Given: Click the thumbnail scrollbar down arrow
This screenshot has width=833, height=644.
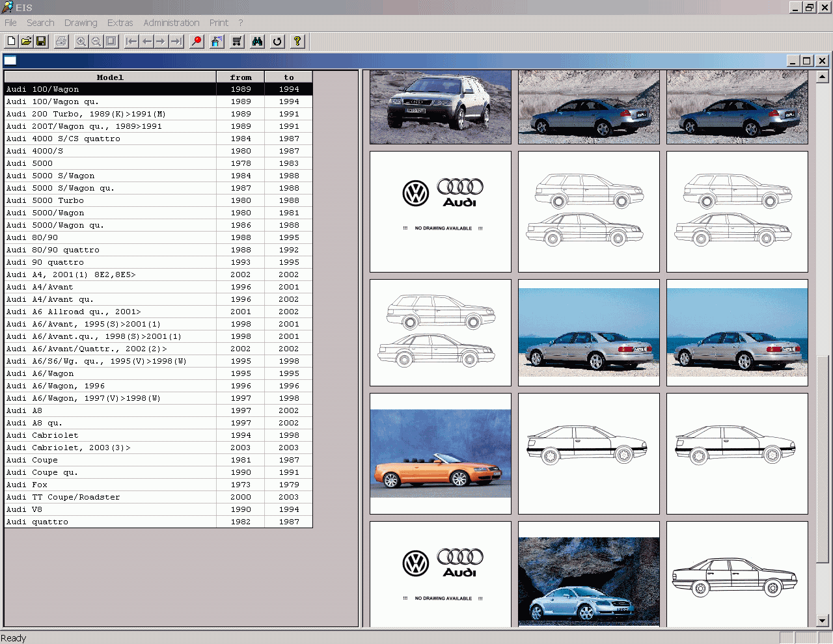Looking at the screenshot, I should pyautogui.click(x=822, y=621).
